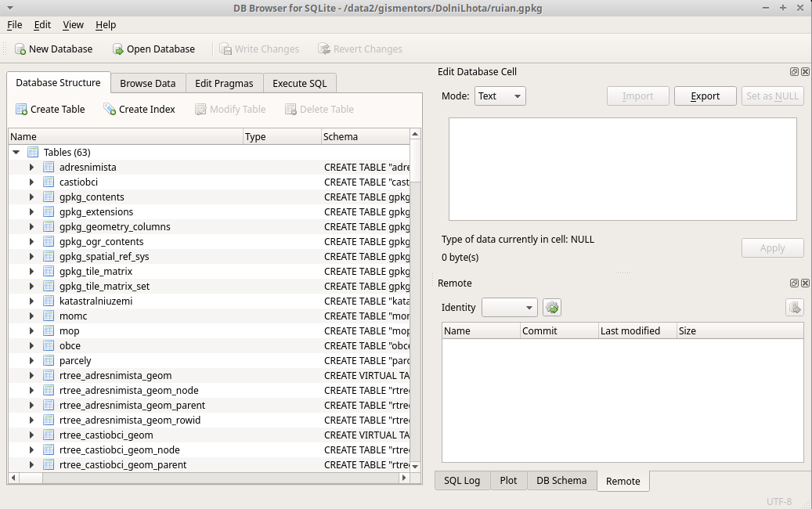Expand the gpkg_spatial_ref_sys node
The height and width of the screenshot is (509, 812).
(31, 257)
